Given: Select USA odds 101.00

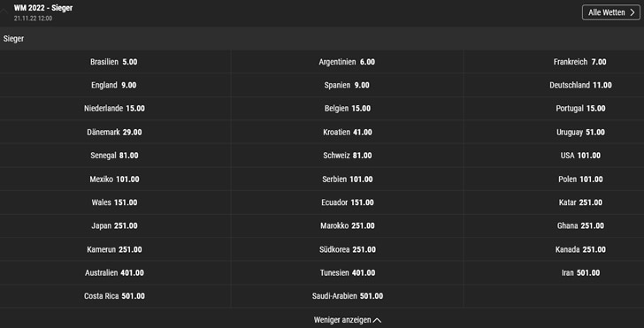Looking at the screenshot, I should pos(554,156).
